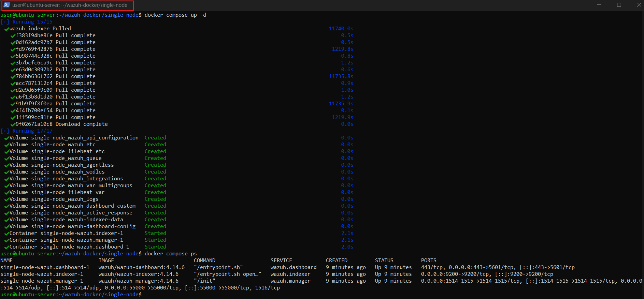Click the 'IMAGE' column header

(106, 260)
